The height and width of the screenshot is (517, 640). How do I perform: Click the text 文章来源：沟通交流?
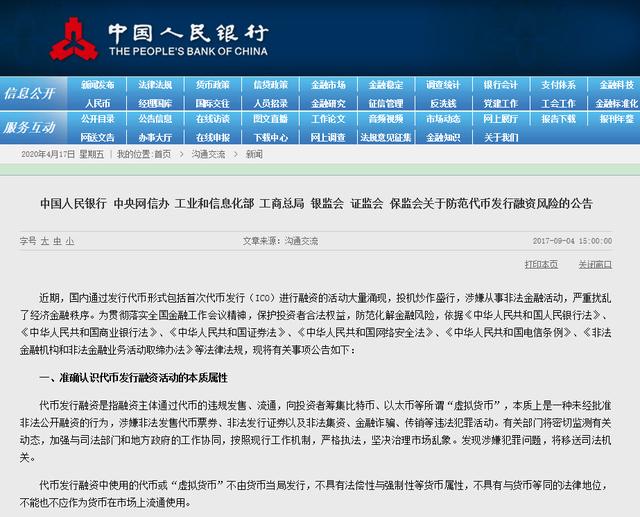click(x=280, y=241)
